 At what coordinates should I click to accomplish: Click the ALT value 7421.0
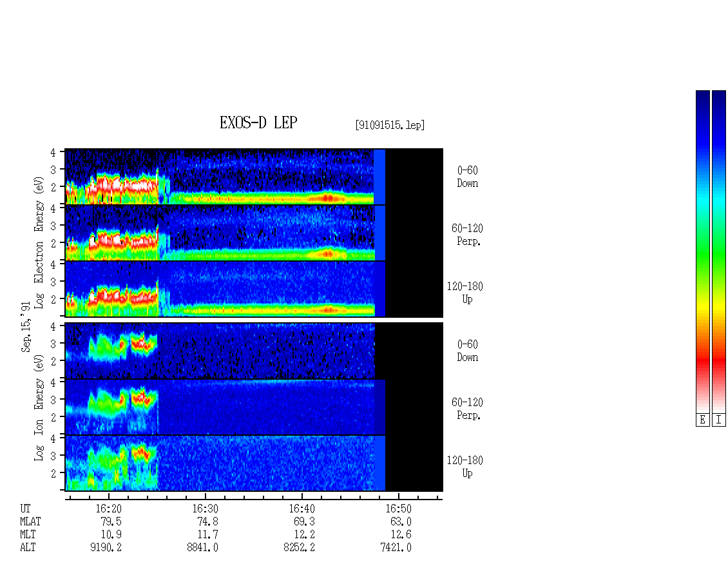pyautogui.click(x=396, y=548)
